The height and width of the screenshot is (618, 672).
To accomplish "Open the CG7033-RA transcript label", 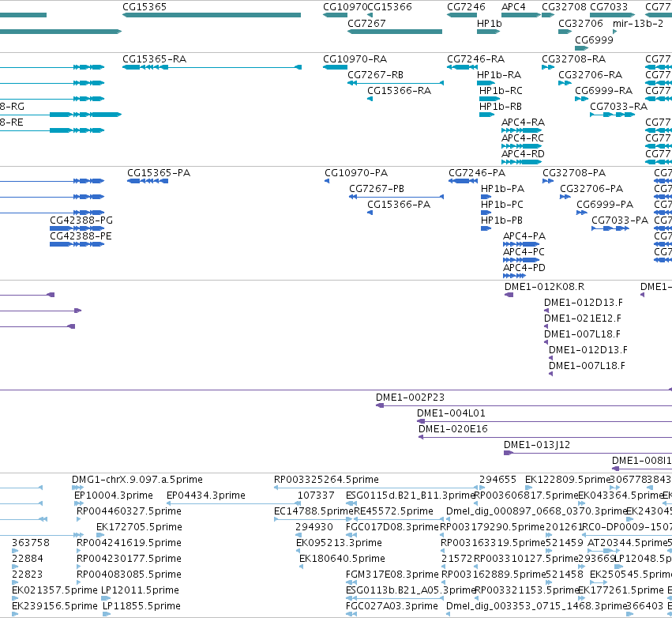I will pyautogui.click(x=618, y=107).
